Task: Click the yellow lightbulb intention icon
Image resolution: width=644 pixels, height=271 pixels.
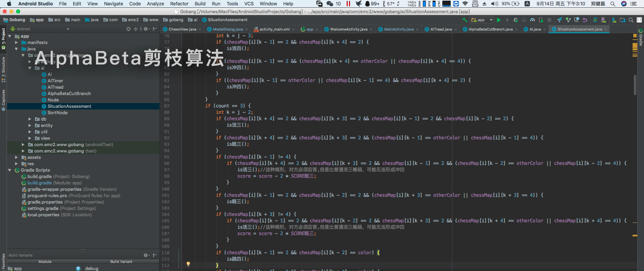Action: pyautogui.click(x=188, y=264)
